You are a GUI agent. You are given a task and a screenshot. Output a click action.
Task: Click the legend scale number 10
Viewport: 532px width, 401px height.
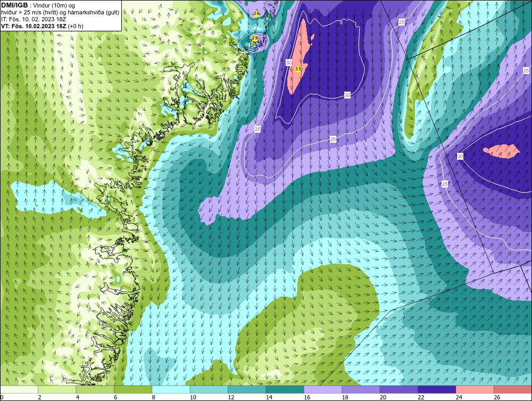tap(193, 397)
